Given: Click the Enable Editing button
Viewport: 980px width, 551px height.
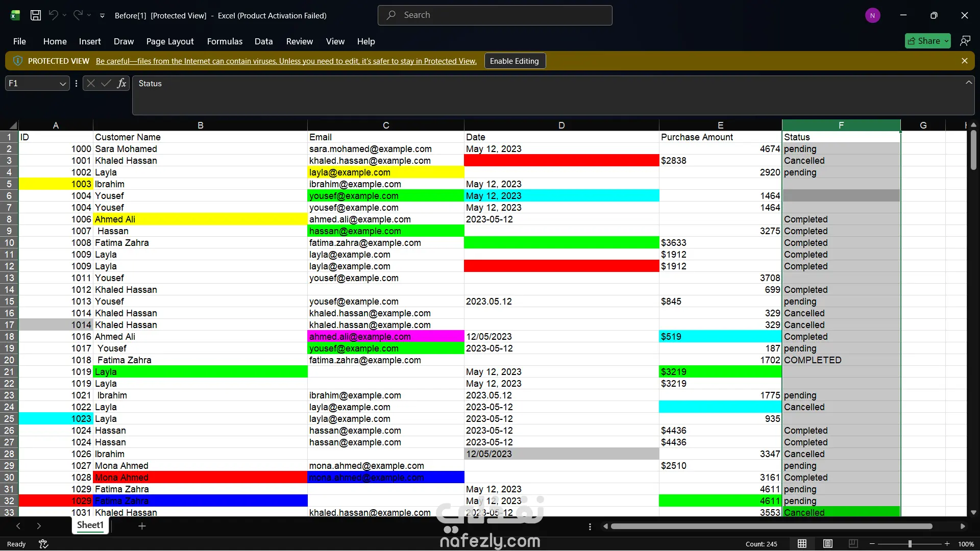Looking at the screenshot, I should [x=514, y=61].
